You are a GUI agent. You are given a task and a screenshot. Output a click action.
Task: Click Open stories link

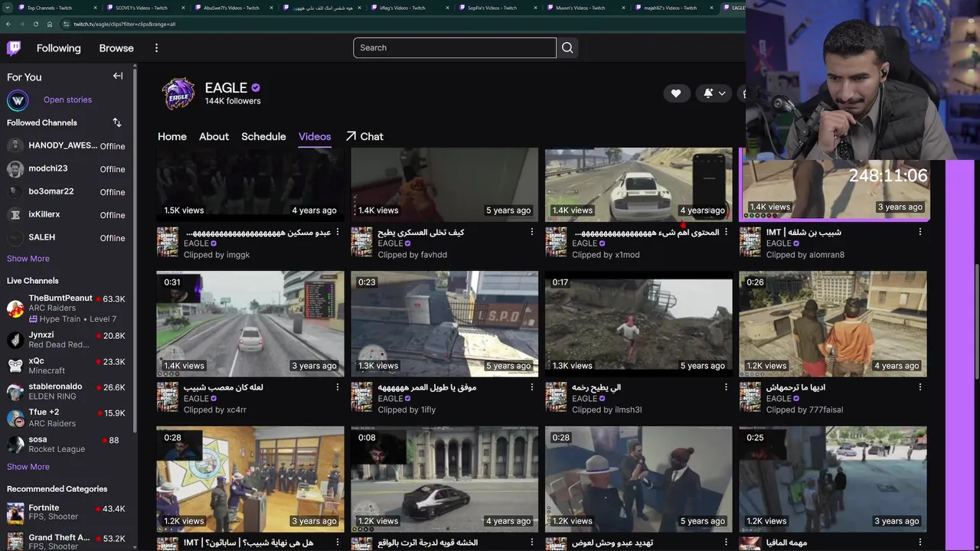coord(67,99)
